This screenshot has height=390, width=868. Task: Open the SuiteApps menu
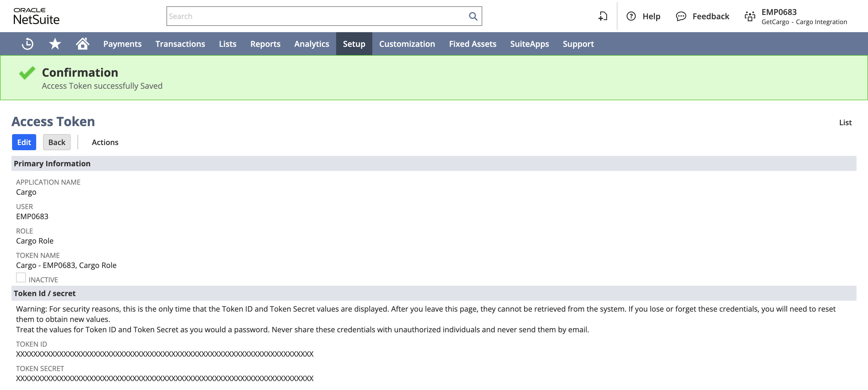(529, 44)
